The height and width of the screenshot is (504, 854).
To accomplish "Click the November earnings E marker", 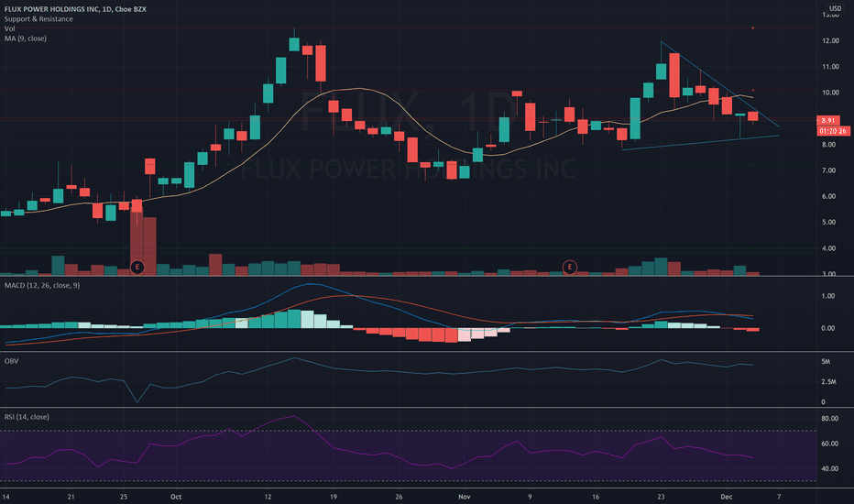I will point(570,267).
